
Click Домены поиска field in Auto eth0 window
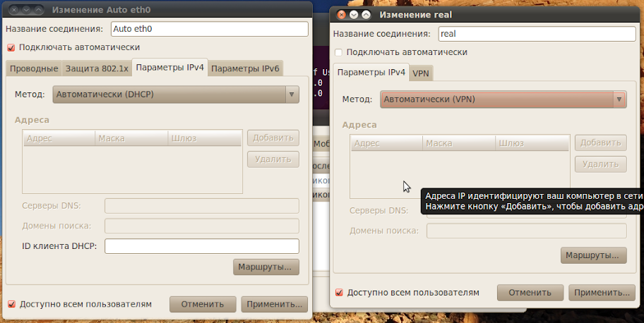tap(202, 226)
